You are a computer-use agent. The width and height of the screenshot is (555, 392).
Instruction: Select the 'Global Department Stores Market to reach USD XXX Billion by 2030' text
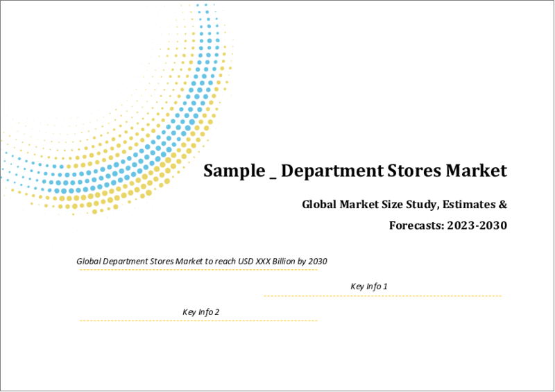[202, 262]
